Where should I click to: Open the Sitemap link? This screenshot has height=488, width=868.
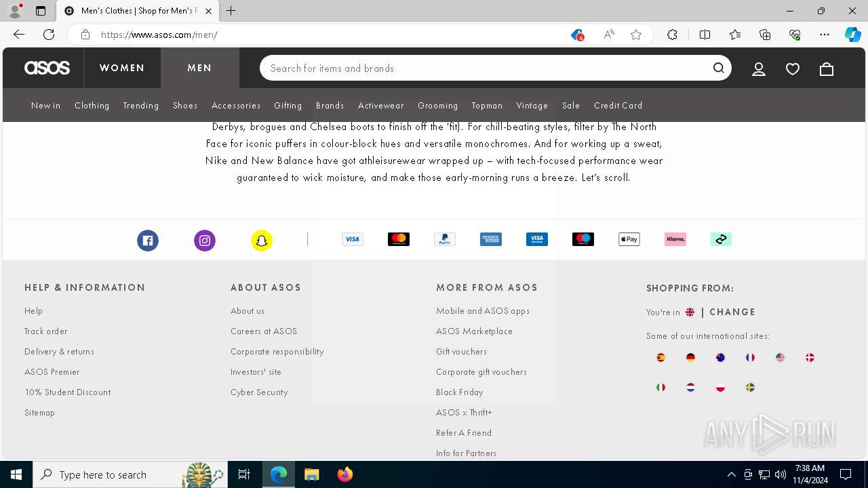39,413
